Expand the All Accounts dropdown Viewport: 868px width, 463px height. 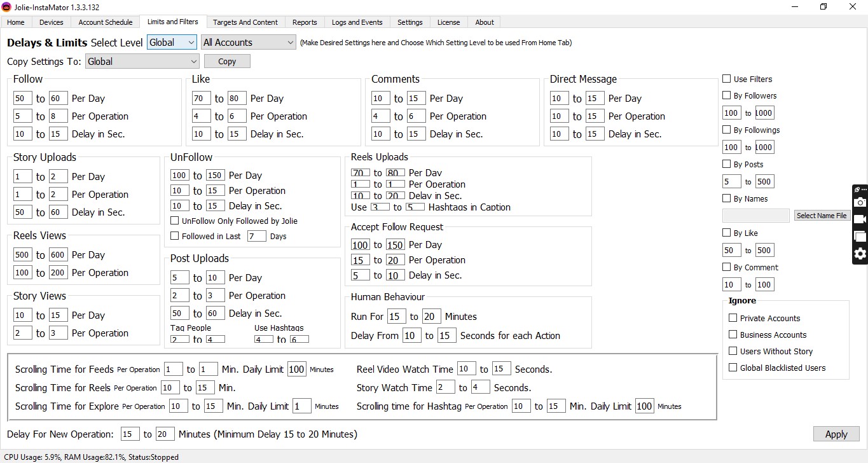(248, 43)
